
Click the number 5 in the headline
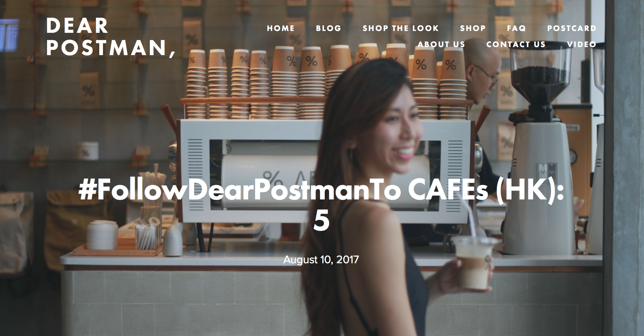tap(321, 221)
